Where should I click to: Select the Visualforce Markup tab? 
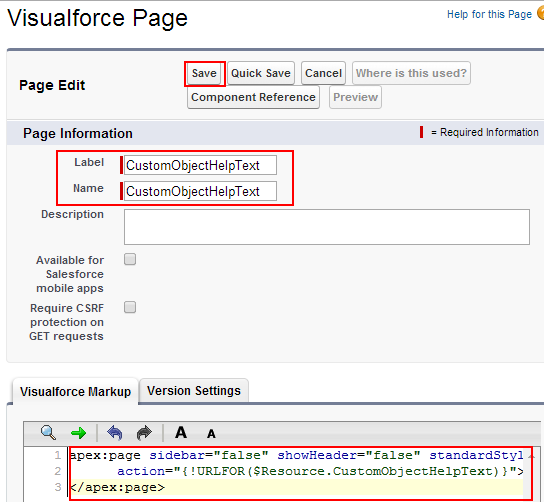(75, 391)
